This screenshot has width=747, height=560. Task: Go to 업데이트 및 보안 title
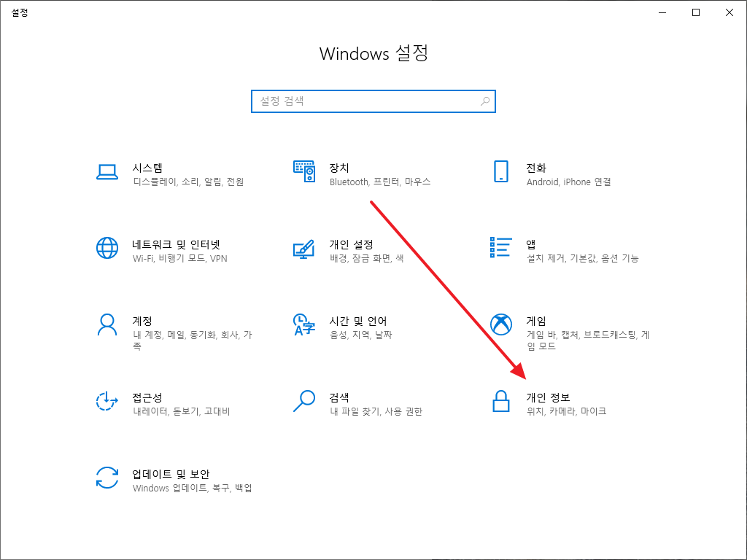tap(171, 474)
